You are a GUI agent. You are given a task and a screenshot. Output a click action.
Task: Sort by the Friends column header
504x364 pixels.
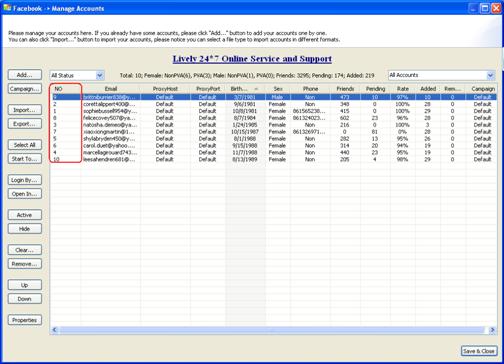pos(345,89)
